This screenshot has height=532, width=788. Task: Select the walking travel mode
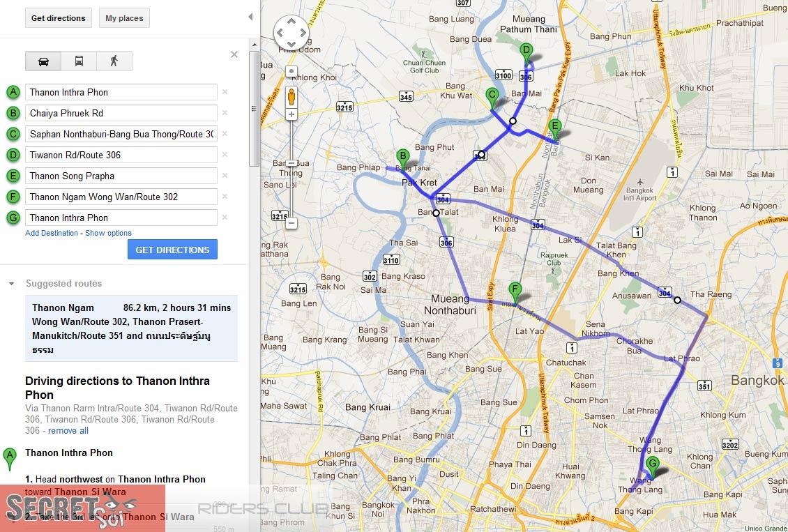tap(114, 61)
